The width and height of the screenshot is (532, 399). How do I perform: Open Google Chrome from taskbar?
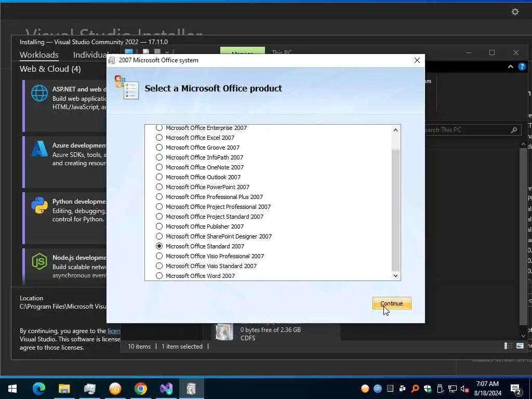140,388
